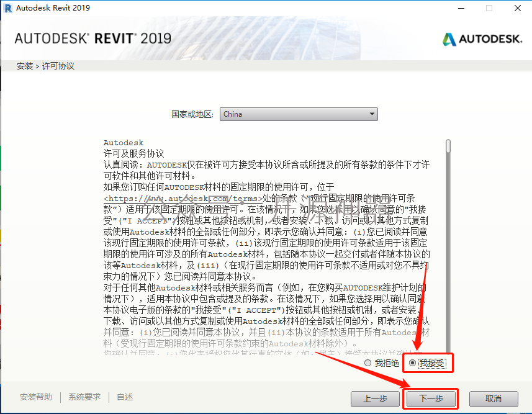Minimize the Autodesk Revit 2019 window
This screenshot has width=532, height=414.
point(461,8)
